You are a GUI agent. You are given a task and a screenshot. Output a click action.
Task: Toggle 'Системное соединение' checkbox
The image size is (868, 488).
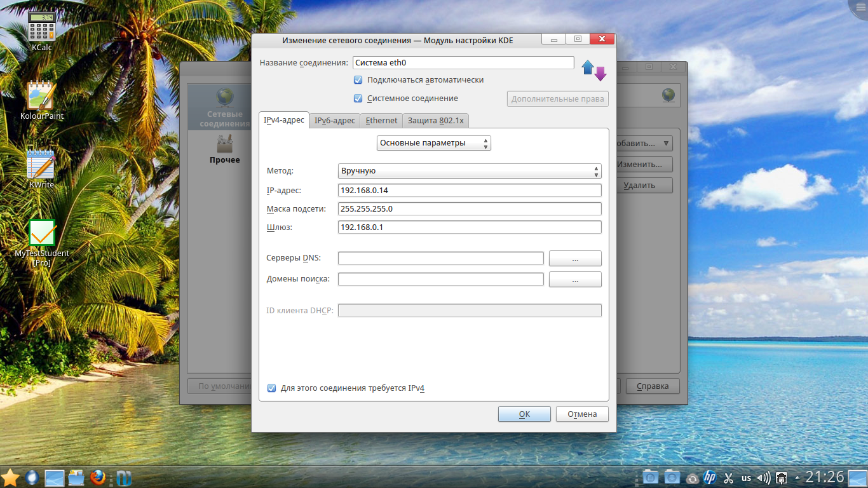coord(358,98)
